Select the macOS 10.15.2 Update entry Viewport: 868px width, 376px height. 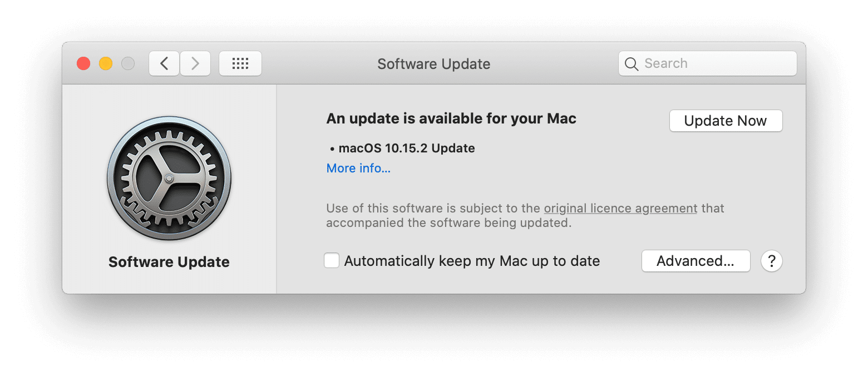407,148
